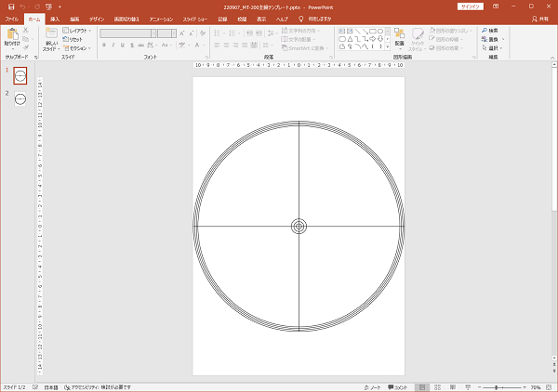558x392 pixels.
Task: Switch to the 表示 ribbon tab
Action: coord(261,20)
